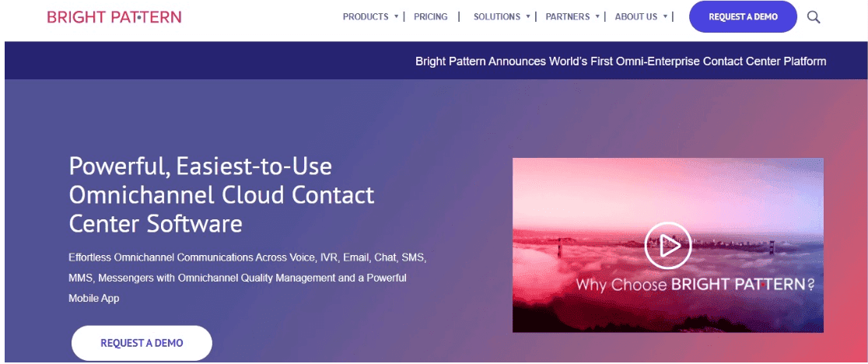This screenshot has width=868, height=364.
Task: Click the Why Choose Bright Pattern caption
Action: point(695,285)
